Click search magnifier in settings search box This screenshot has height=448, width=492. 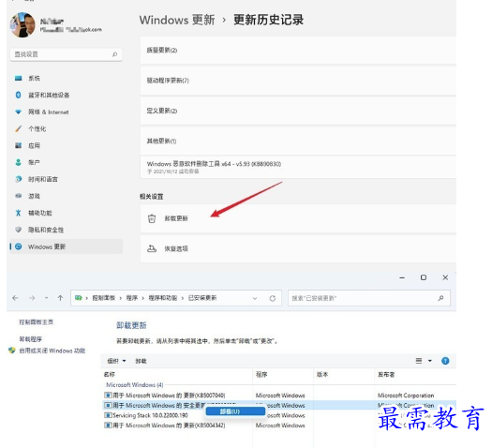point(115,54)
